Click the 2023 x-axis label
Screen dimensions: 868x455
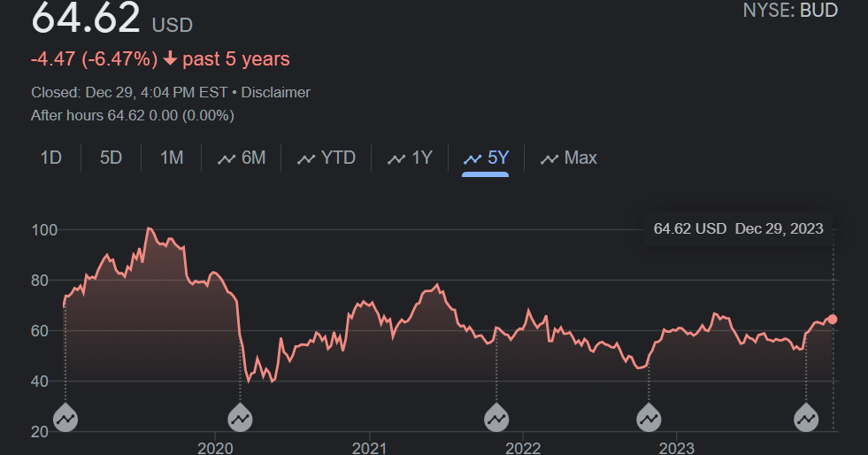pyautogui.click(x=677, y=447)
